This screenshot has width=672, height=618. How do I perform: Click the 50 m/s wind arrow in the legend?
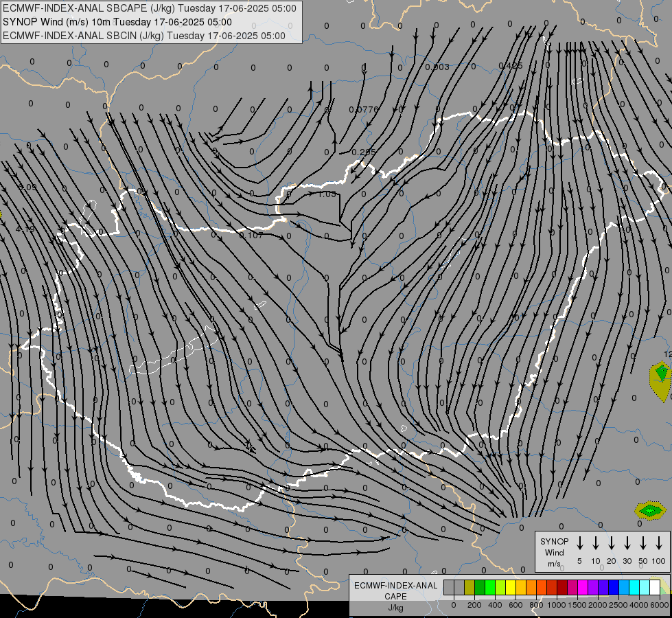coord(643,543)
